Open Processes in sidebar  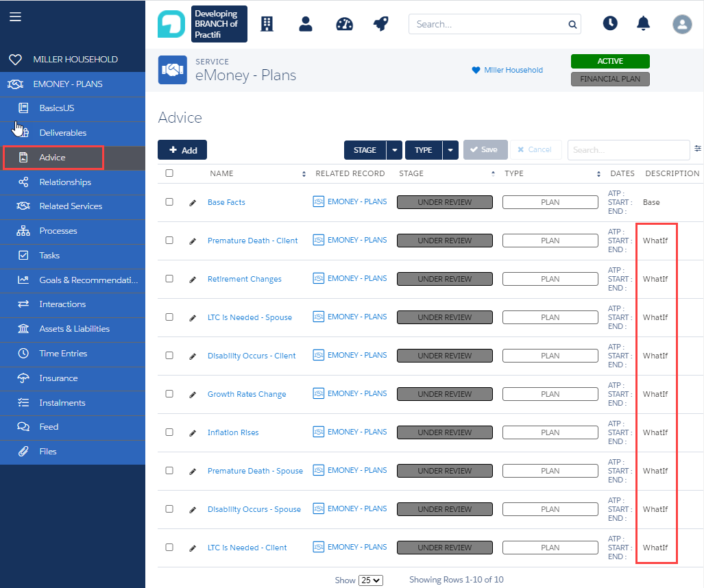pyautogui.click(x=73, y=231)
